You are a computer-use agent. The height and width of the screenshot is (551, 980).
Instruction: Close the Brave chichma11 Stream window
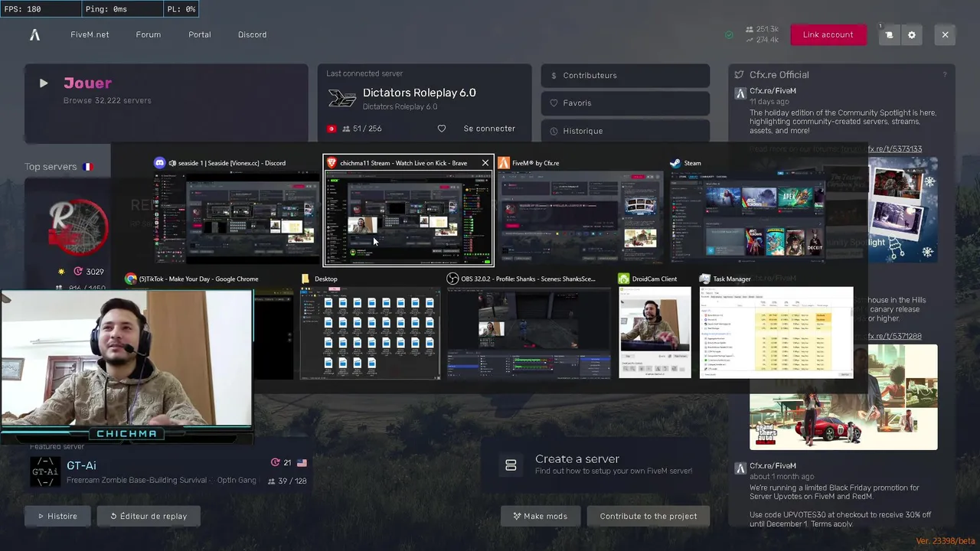pos(485,163)
